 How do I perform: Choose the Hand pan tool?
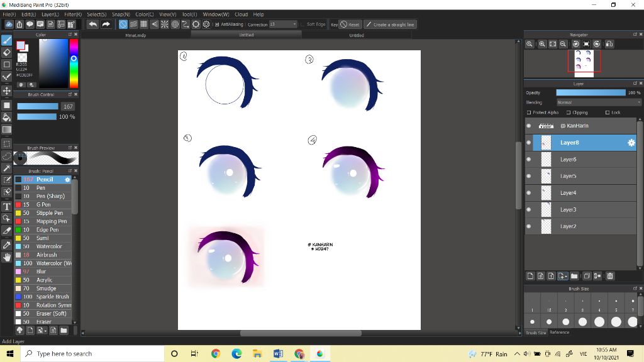(7, 257)
